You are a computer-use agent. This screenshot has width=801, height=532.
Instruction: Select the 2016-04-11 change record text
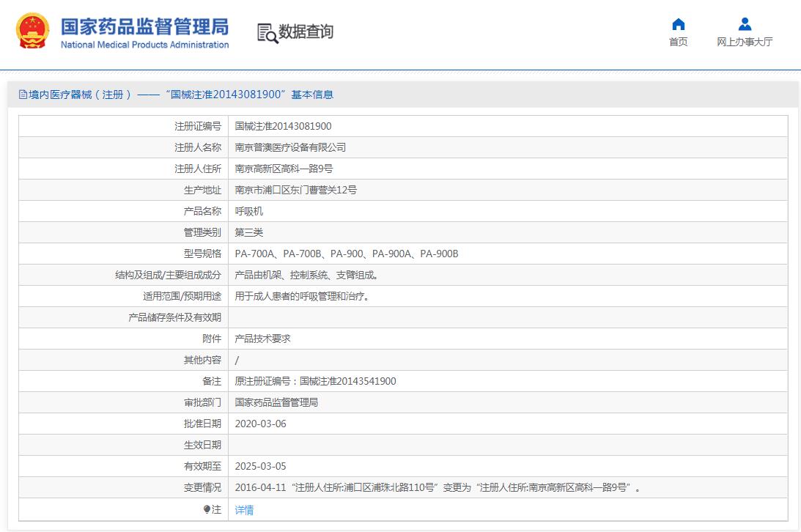(x=438, y=487)
